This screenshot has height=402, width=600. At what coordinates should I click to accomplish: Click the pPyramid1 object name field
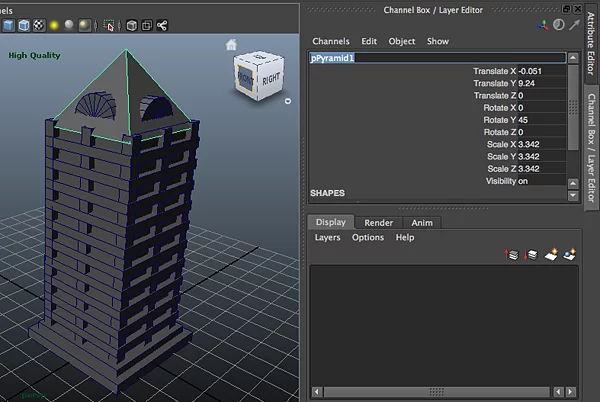coord(437,58)
